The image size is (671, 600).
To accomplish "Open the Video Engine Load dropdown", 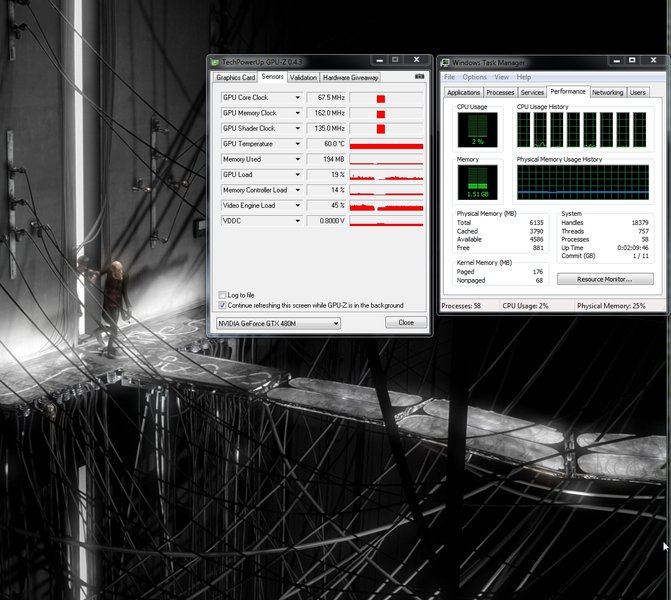I will [x=298, y=205].
